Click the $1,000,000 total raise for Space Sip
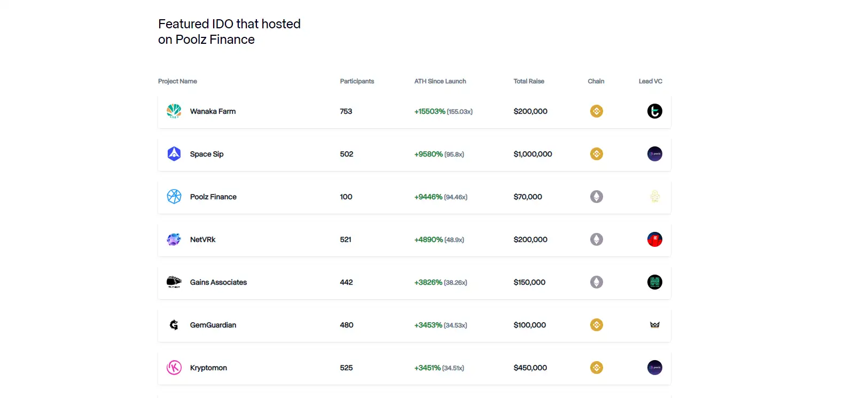Screen dimensions: 868x398 coord(533,154)
